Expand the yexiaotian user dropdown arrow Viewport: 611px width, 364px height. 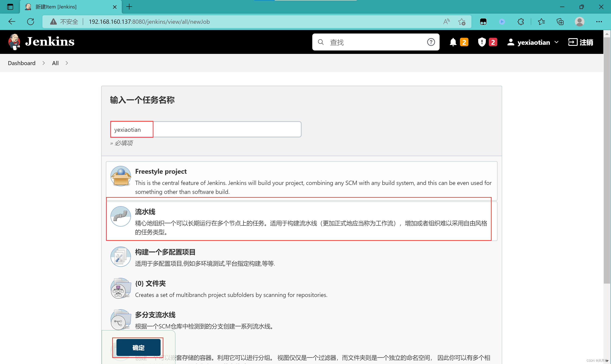(556, 42)
